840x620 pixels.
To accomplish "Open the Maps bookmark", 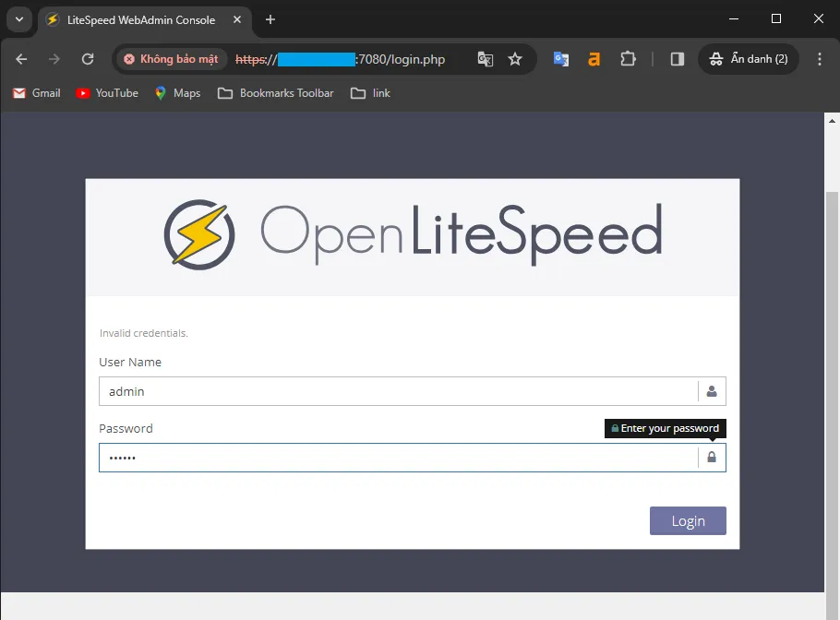I will click(x=178, y=93).
